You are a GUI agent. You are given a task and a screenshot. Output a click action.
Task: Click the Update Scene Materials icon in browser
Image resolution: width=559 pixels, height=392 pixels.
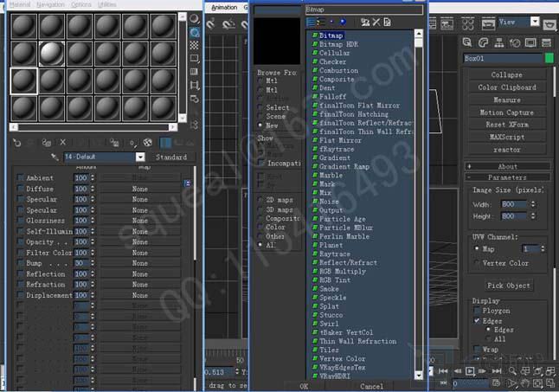[365, 22]
